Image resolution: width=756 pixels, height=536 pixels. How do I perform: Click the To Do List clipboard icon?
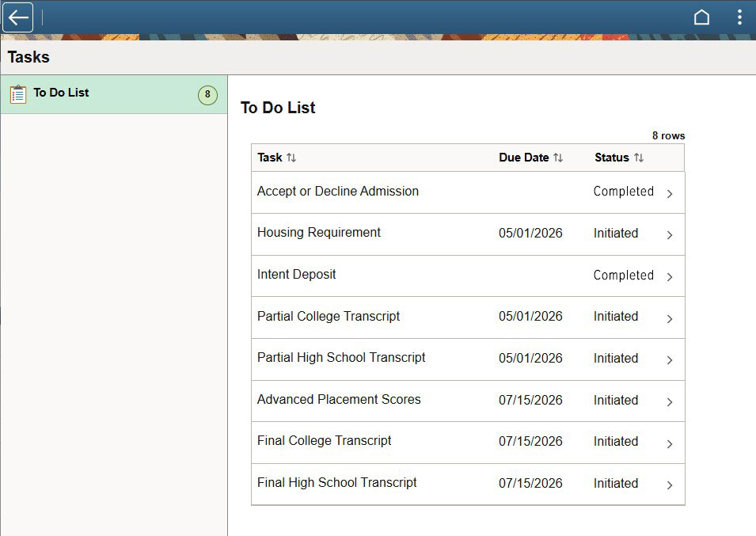click(x=18, y=94)
